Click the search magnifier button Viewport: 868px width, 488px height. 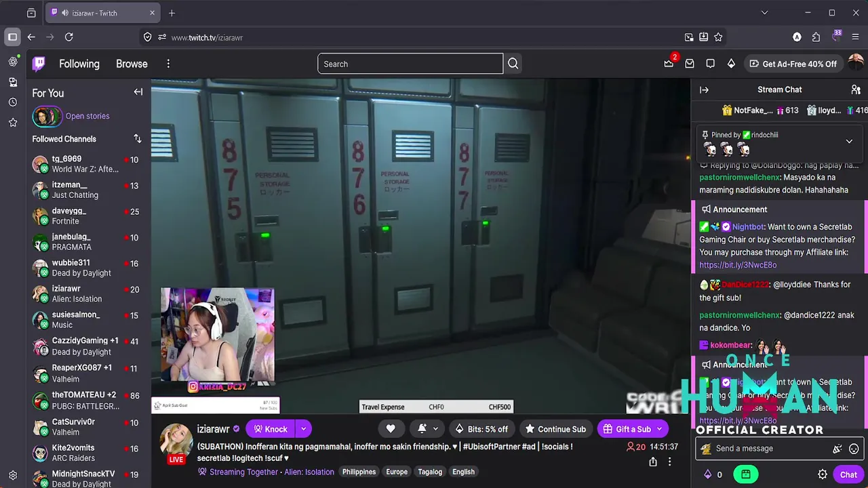(x=513, y=64)
